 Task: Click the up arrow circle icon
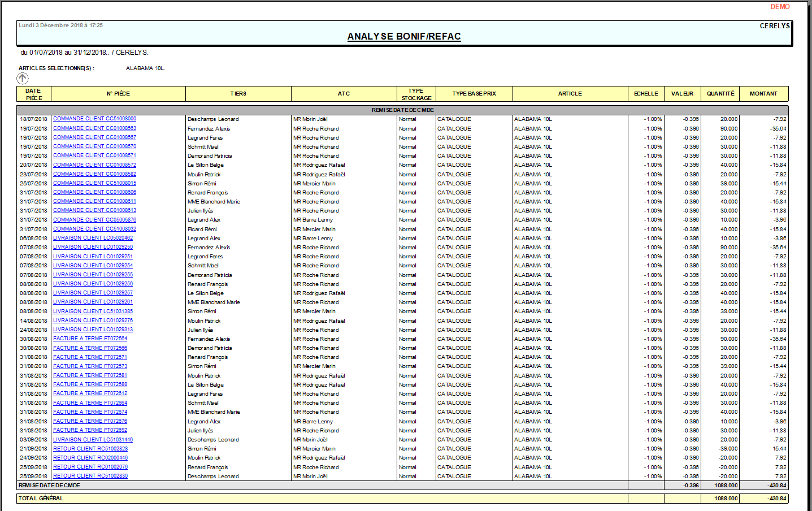pyautogui.click(x=23, y=79)
